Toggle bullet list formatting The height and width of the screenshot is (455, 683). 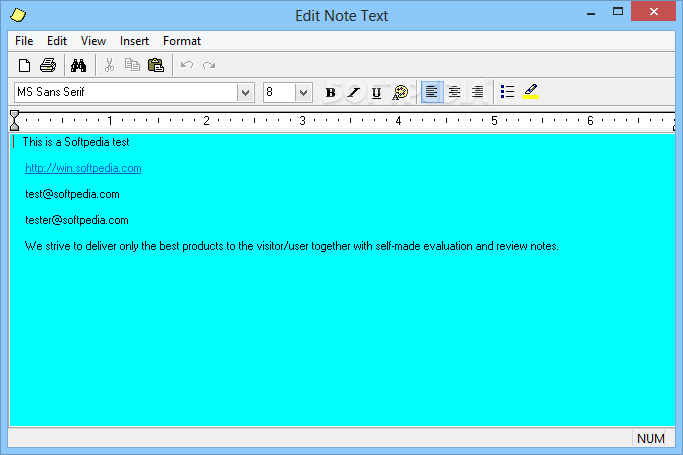pyautogui.click(x=507, y=92)
